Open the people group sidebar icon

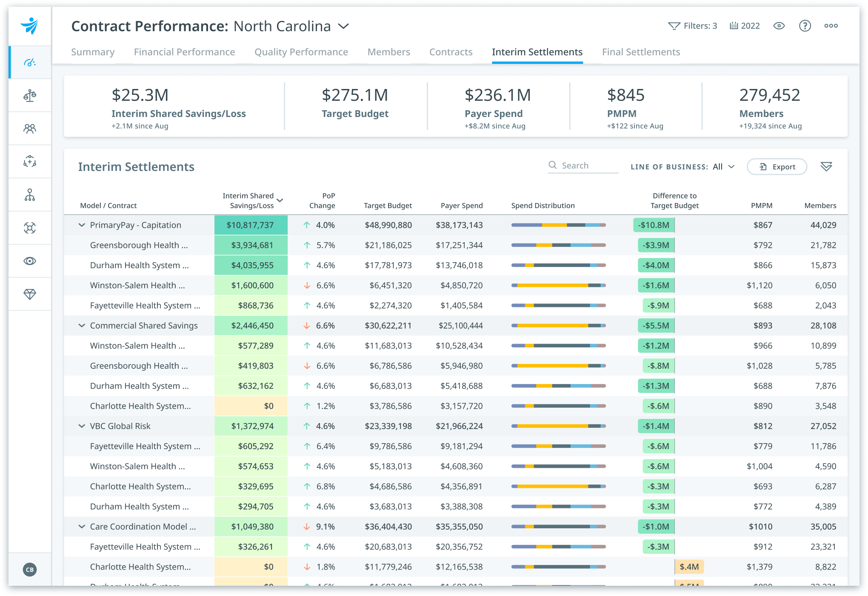30,129
